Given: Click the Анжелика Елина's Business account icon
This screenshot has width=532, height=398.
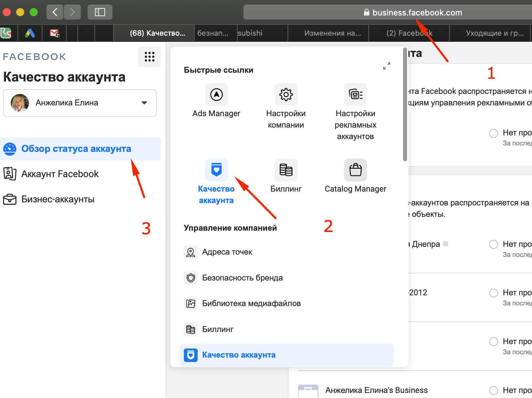Looking at the screenshot, I should click(308, 391).
